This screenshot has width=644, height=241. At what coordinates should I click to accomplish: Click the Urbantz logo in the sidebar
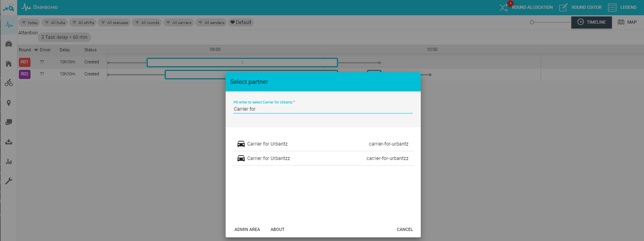8,8
